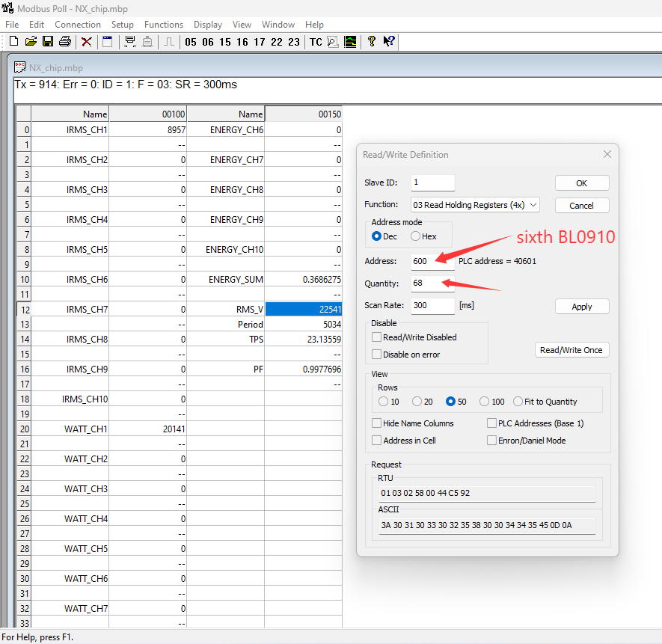
Task: Open function 06 write single register
Action: tap(208, 42)
